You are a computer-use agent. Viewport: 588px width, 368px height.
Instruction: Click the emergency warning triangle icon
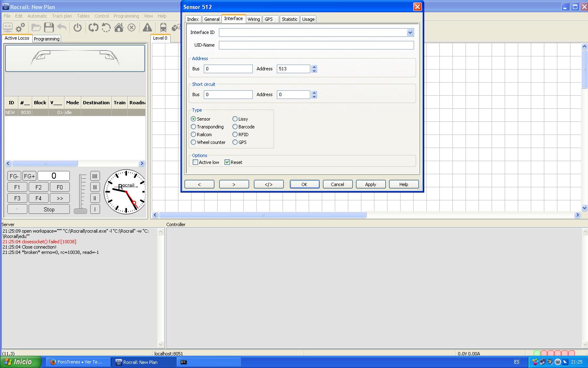tap(147, 27)
